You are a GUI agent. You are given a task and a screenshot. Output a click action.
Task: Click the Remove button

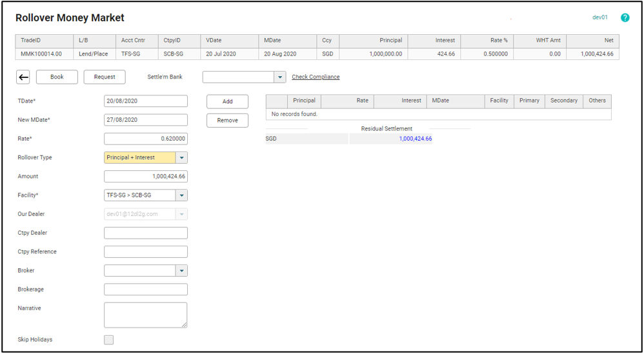point(227,121)
